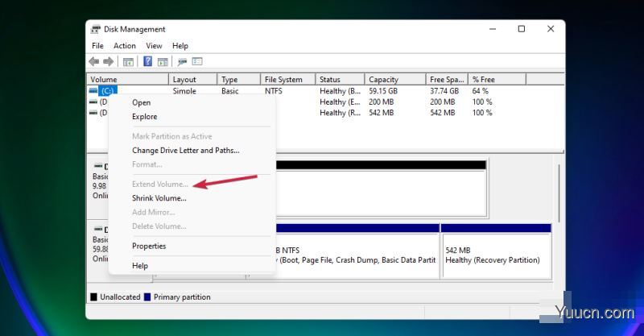Click disk icon above the 9.98 size label
The image size is (644, 336).
click(x=98, y=166)
